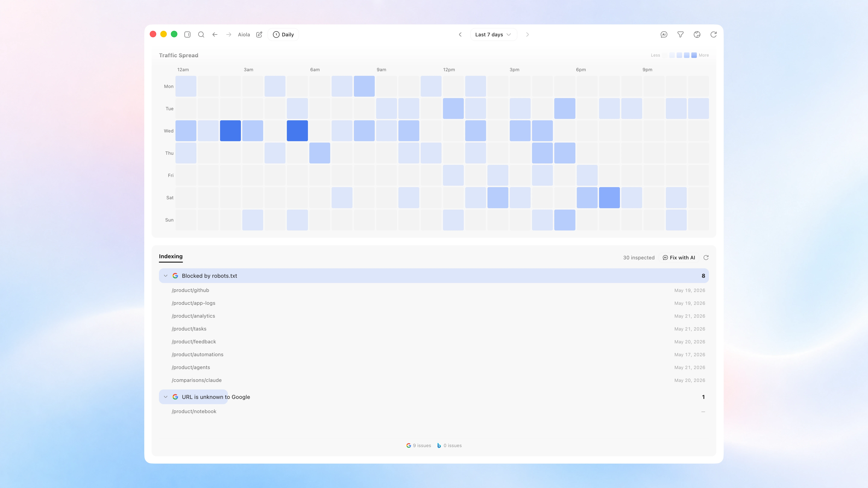Go to next date range
Viewport: 868px width, 488px height.
[527, 34]
